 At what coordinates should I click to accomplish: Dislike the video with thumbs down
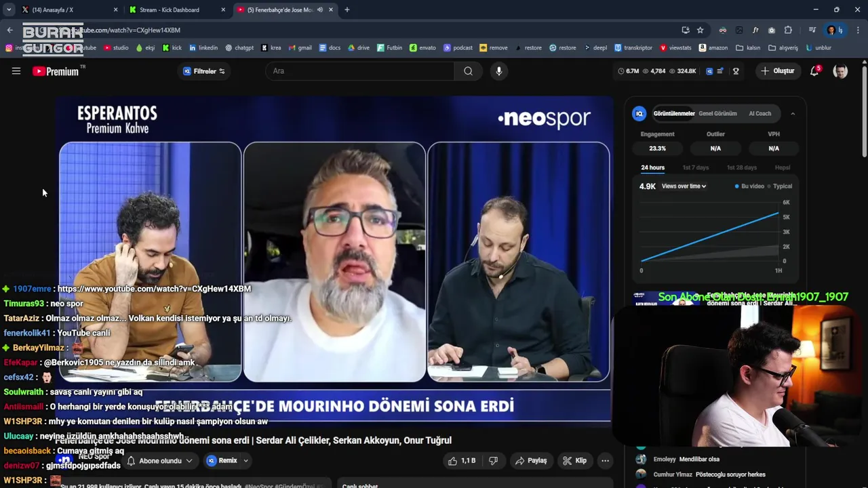[x=494, y=461]
